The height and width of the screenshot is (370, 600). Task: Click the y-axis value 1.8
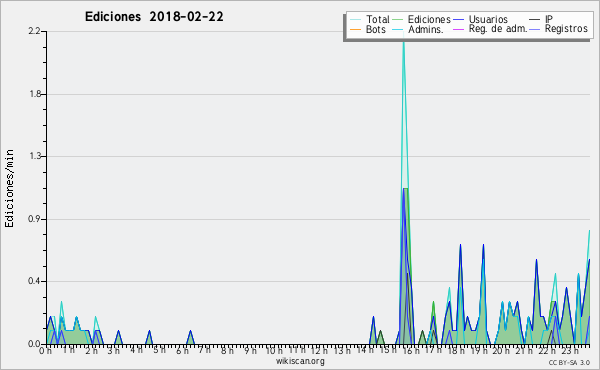click(x=34, y=94)
